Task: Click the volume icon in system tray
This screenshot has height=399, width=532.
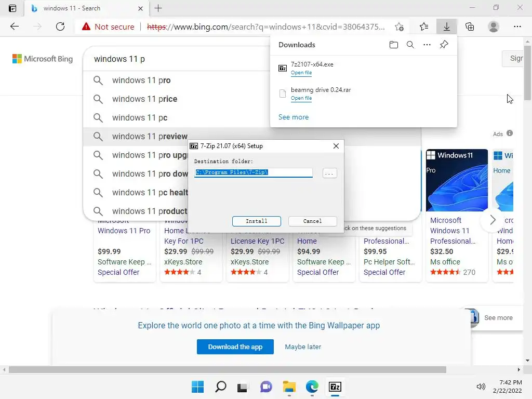Action: tap(481, 387)
